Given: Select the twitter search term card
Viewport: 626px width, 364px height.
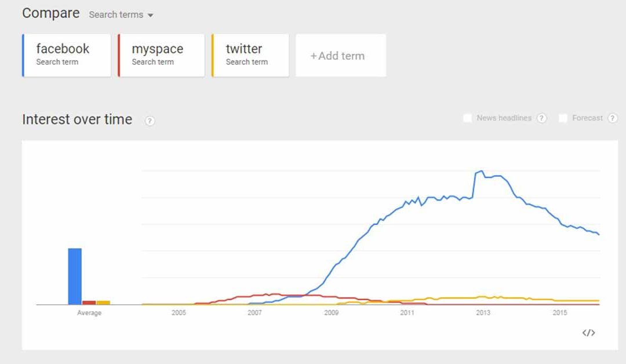Looking at the screenshot, I should coord(250,55).
